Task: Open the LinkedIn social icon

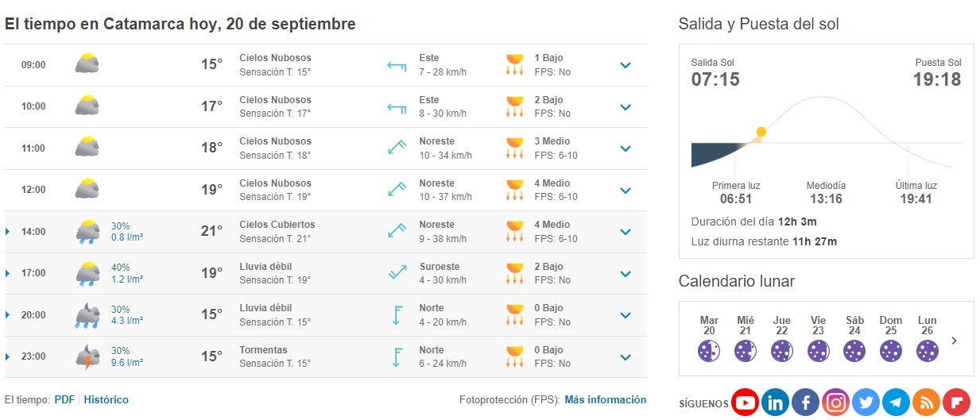Action: 775,403
